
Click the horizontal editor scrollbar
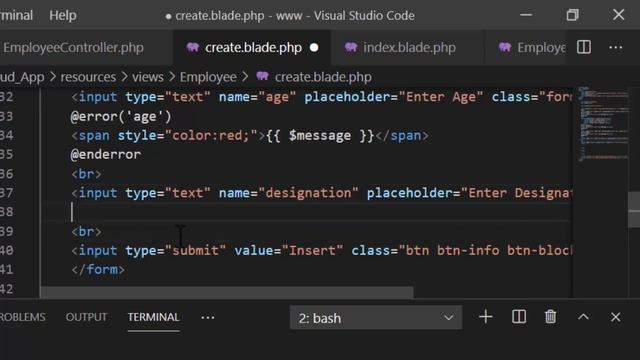click(x=227, y=292)
